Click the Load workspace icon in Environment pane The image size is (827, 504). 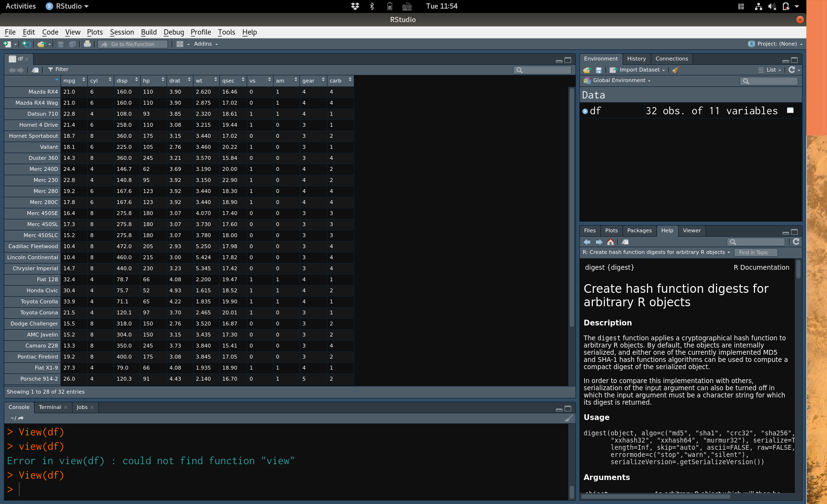(587, 70)
